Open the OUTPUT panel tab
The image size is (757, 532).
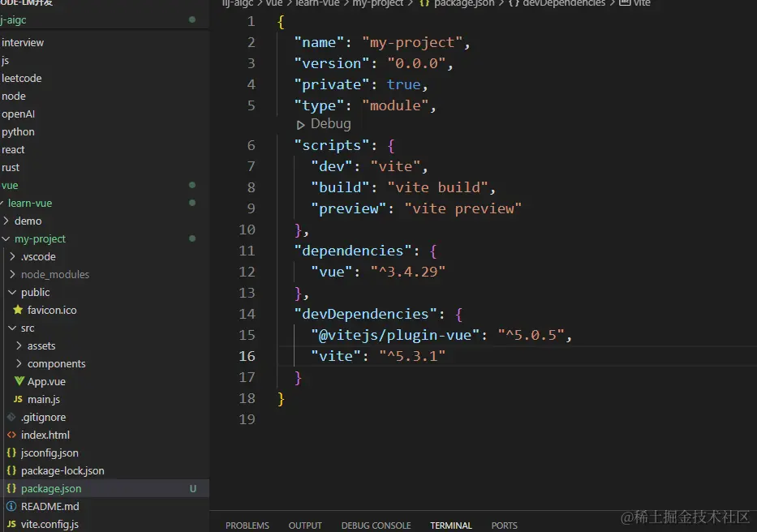(x=305, y=526)
